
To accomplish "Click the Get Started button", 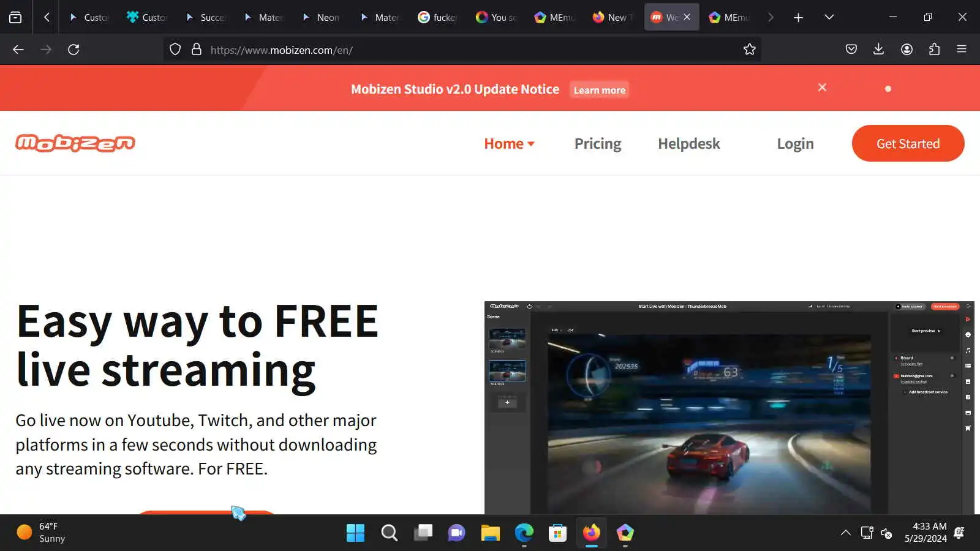I will 908,143.
